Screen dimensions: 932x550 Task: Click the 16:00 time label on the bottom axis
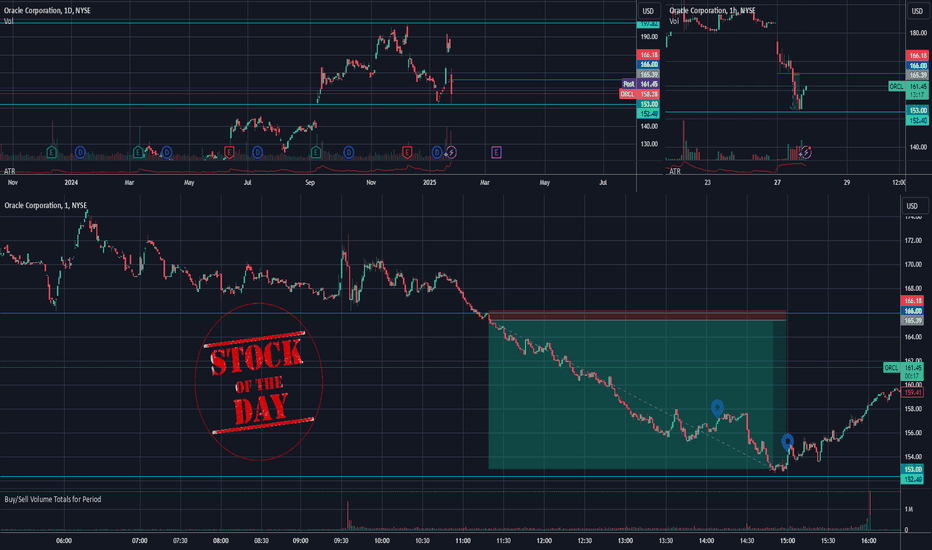click(x=868, y=540)
